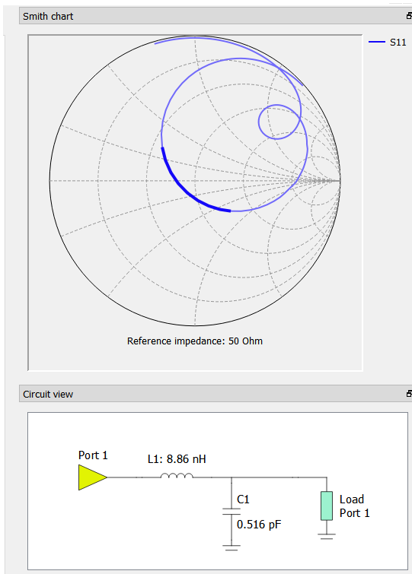Image resolution: width=418 pixels, height=581 pixels.
Task: Click the C1 component name label
Action: [x=243, y=499]
